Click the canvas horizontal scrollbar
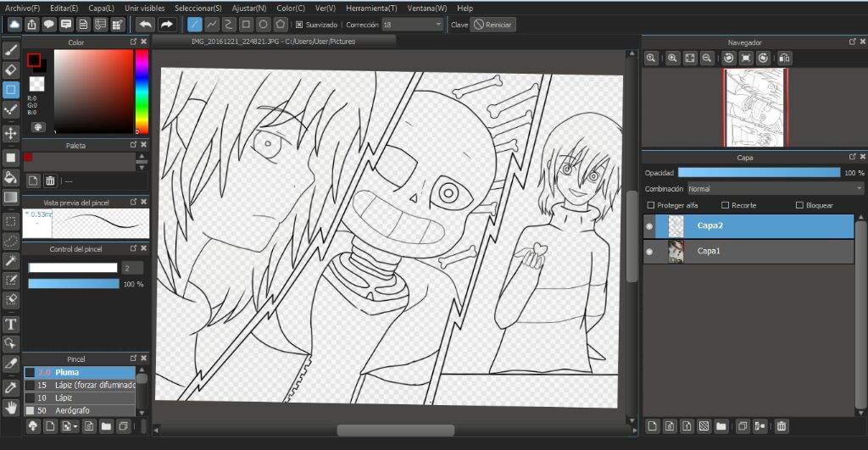 click(x=396, y=430)
